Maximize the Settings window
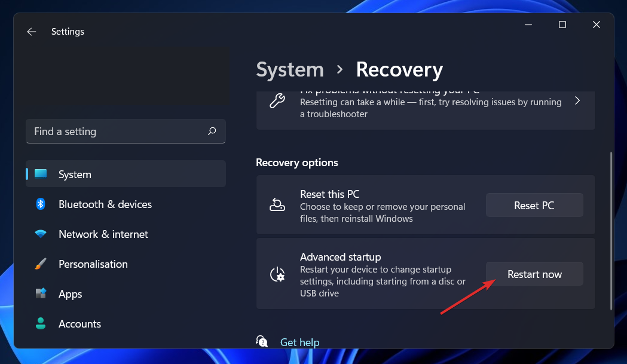 coord(562,25)
